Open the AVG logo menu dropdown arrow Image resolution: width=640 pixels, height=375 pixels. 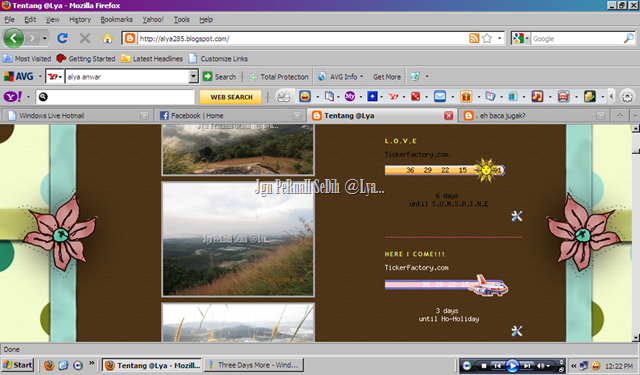point(40,76)
